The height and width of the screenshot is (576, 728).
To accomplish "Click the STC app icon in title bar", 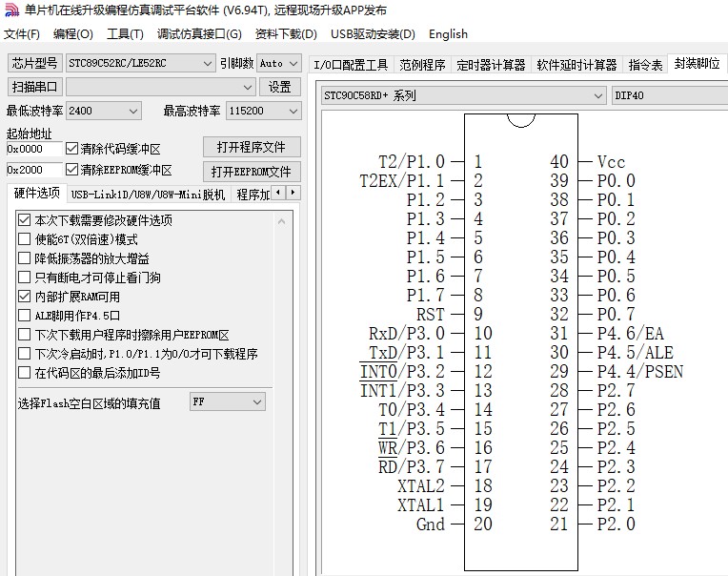I will [x=11, y=10].
